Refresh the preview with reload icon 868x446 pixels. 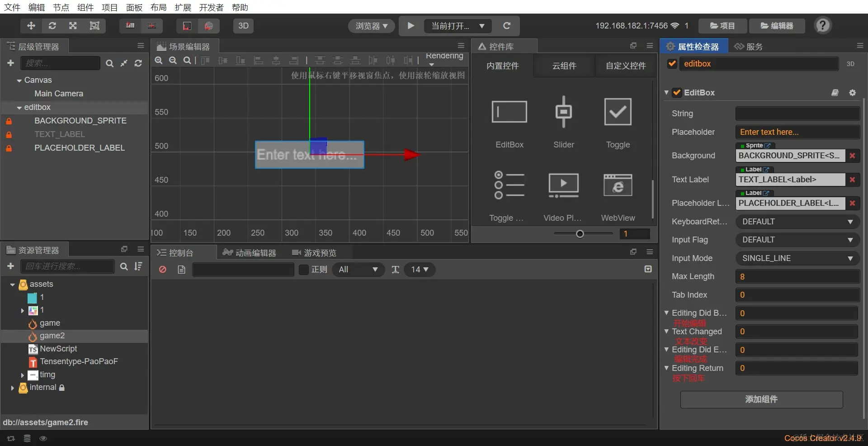507,26
